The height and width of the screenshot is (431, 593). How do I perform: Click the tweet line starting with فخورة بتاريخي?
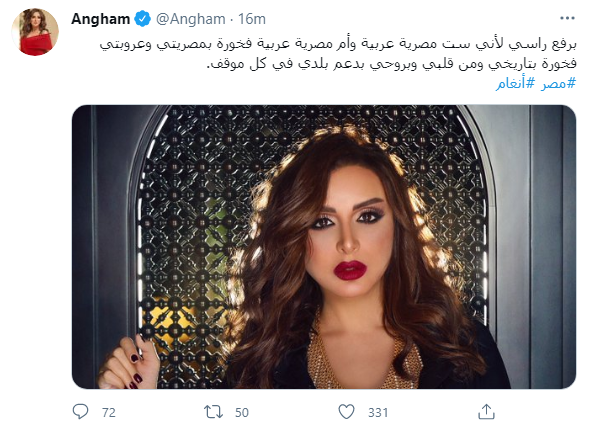coord(391,64)
